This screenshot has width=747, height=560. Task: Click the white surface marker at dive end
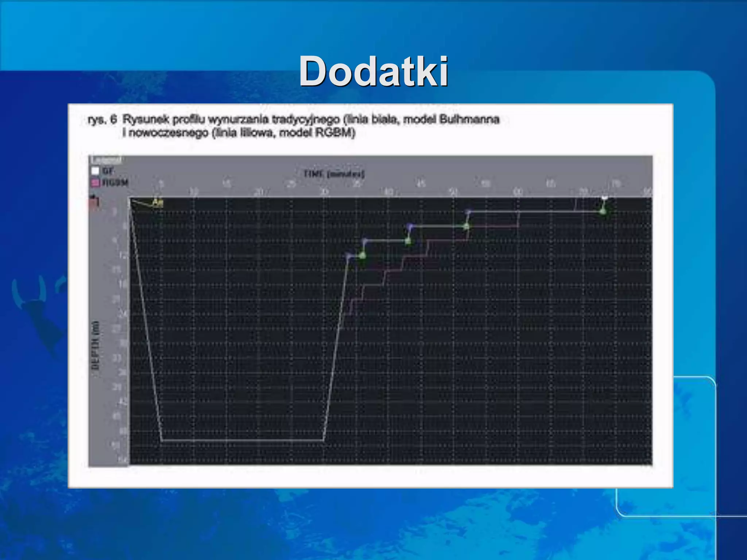click(x=604, y=198)
